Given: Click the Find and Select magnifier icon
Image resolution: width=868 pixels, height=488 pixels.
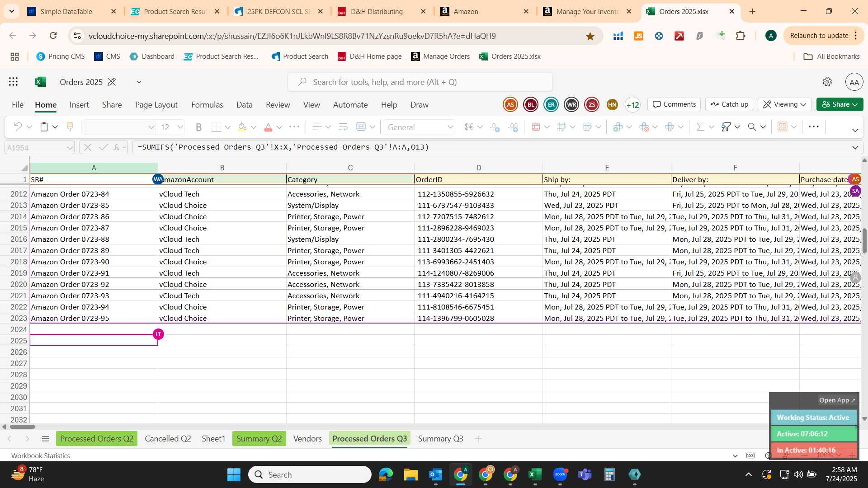Looking at the screenshot, I should (752, 127).
